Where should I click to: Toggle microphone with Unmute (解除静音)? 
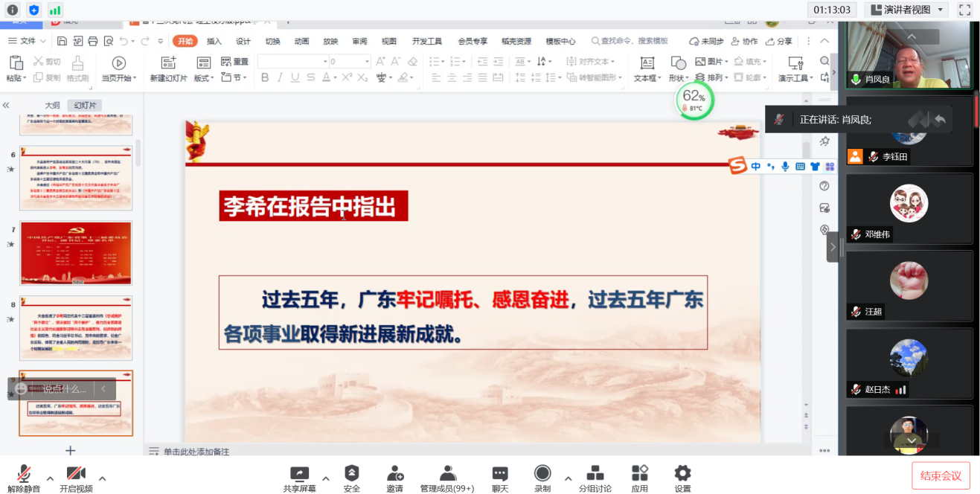click(24, 474)
